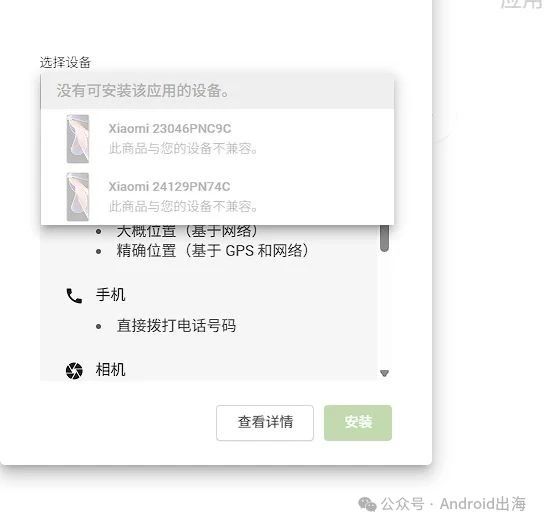The width and height of the screenshot is (544, 526).
Task: Click the phone handset permission icon
Action: 74,296
